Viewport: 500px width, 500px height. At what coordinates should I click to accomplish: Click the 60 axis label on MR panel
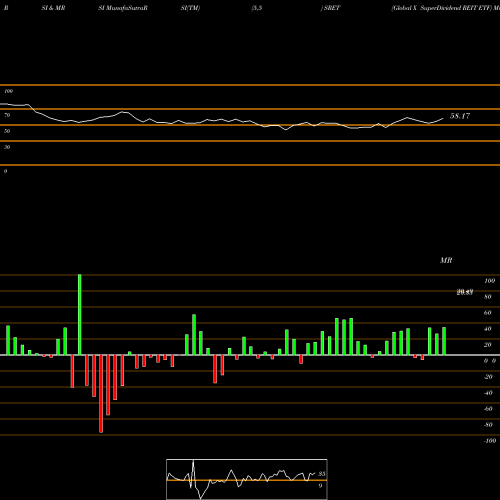click(488, 313)
